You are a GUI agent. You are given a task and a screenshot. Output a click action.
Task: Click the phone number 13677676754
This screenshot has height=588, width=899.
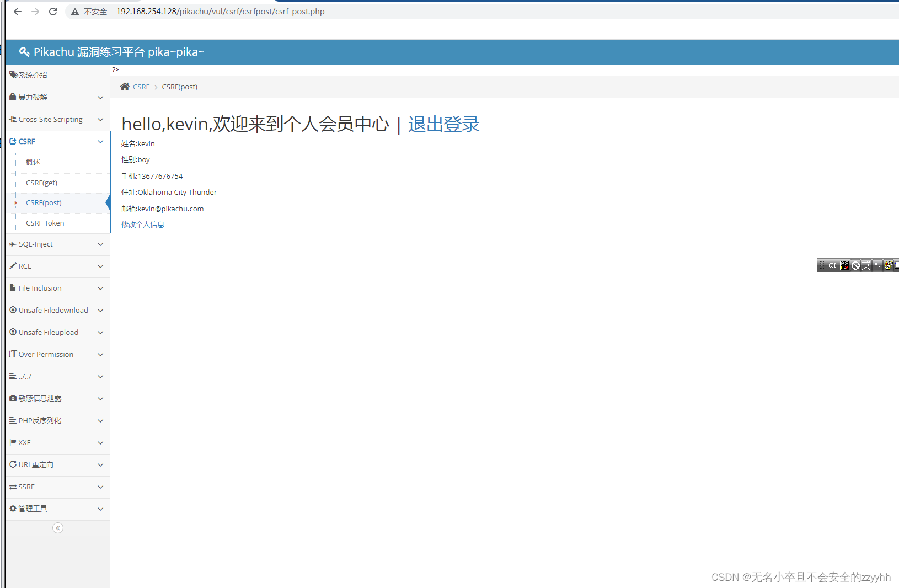click(160, 177)
